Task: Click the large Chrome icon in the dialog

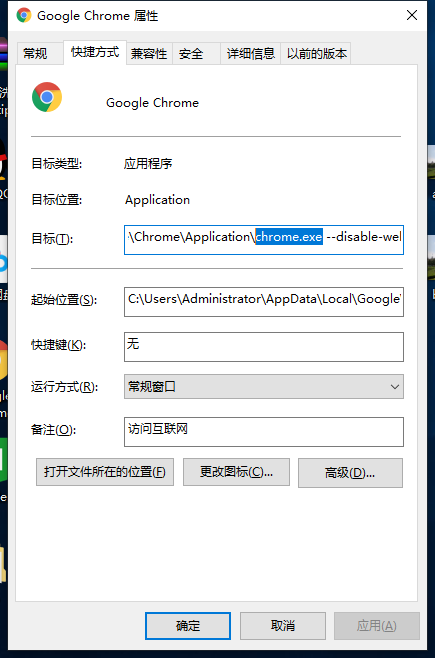Action: (47, 97)
